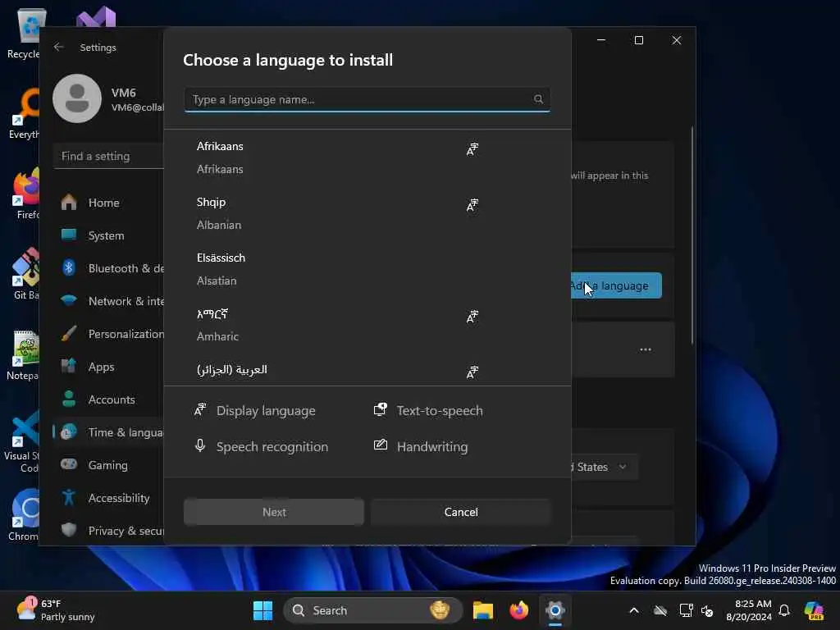
Task: Select Time & language in sidebar
Action: (109, 432)
